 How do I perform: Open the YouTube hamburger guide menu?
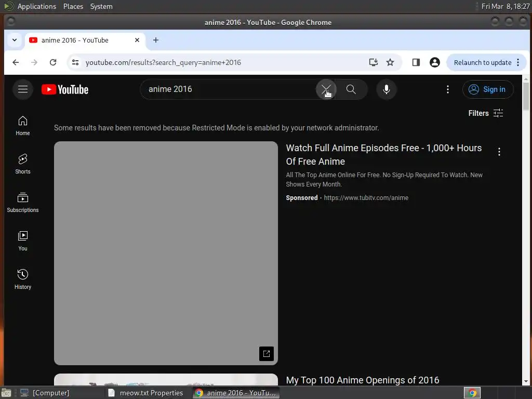(23, 89)
